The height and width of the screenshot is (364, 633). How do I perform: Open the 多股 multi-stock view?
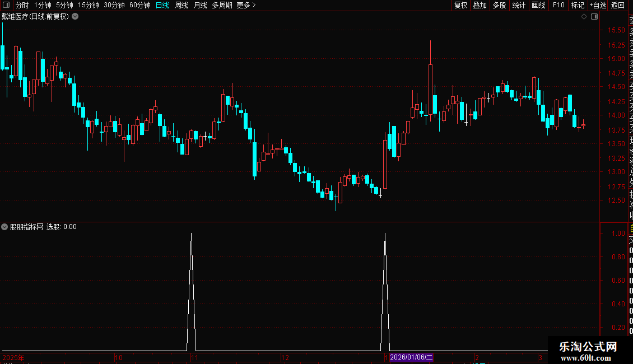coord(499,5)
